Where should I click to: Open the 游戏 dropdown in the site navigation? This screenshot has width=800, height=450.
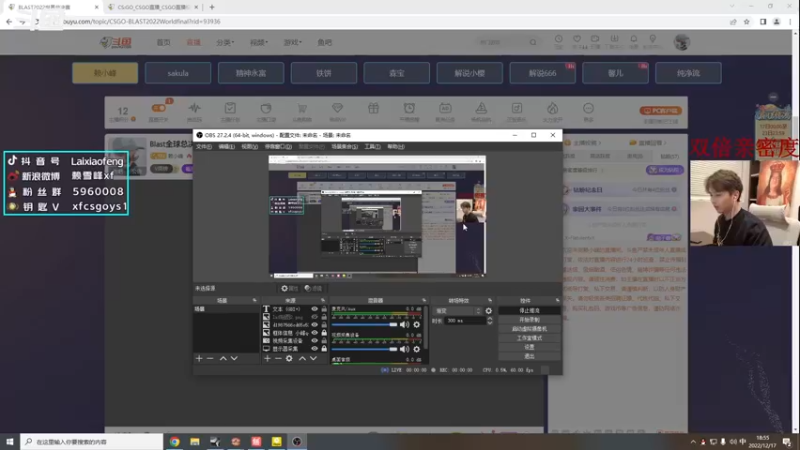(292, 42)
